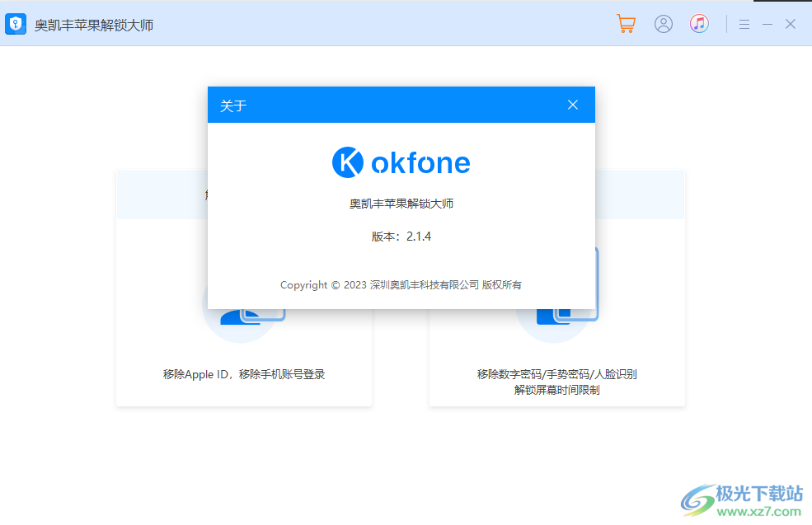812x525 pixels.
Task: Open the shopping cart purchase icon
Action: click(x=626, y=24)
